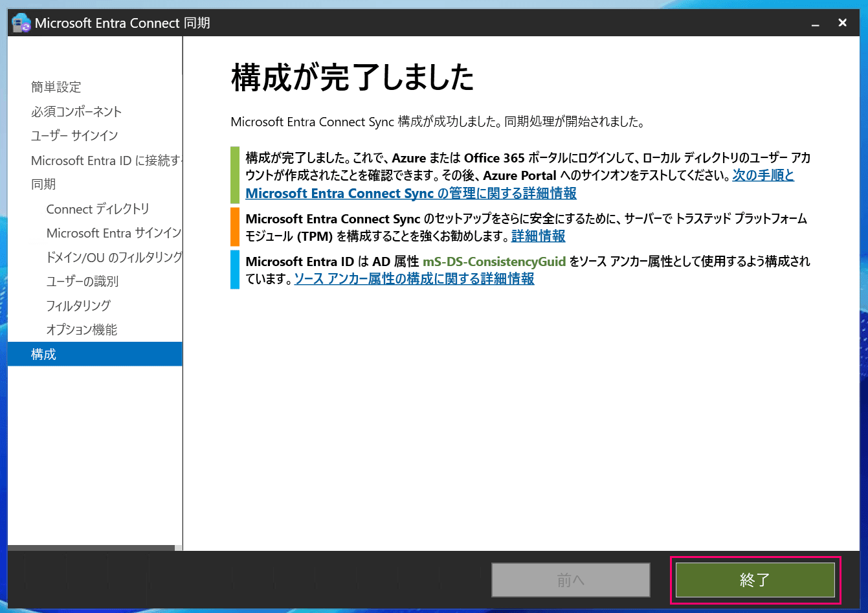This screenshot has width=868, height=613.
Task: Select 必須コンポーネント in the sidebar
Action: [x=76, y=111]
